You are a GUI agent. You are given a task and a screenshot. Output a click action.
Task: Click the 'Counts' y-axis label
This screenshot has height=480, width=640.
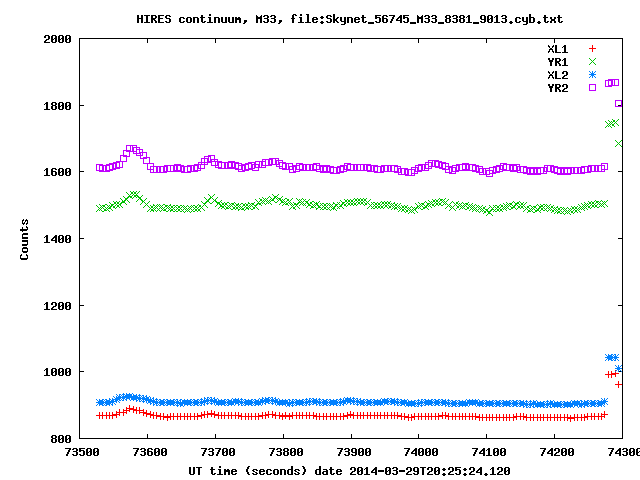click(x=24, y=240)
